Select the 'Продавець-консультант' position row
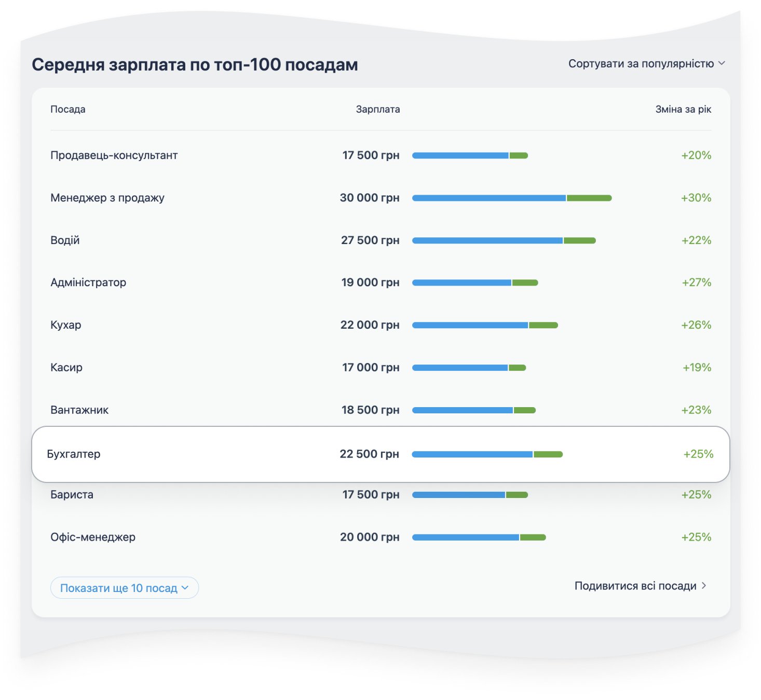The height and width of the screenshot is (700, 761). pos(114,155)
